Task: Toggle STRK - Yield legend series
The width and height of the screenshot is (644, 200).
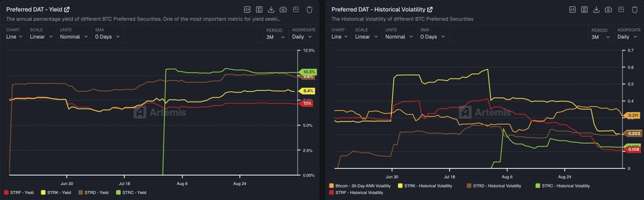Action: 56,192
